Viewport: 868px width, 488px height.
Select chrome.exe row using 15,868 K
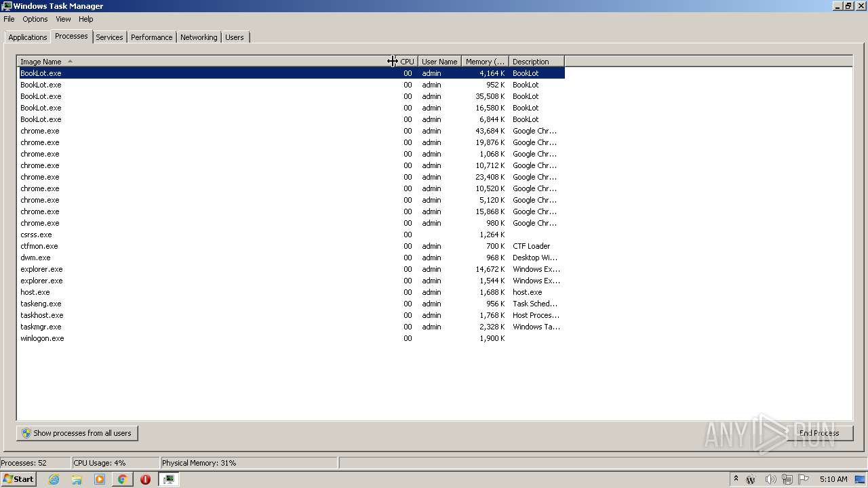click(291, 211)
